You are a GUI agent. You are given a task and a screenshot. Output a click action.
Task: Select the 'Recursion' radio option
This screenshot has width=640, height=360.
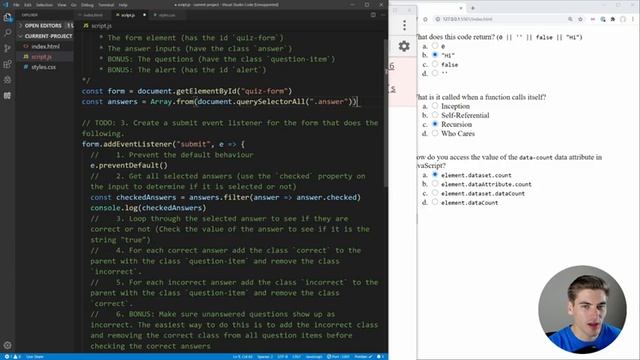[435, 124]
